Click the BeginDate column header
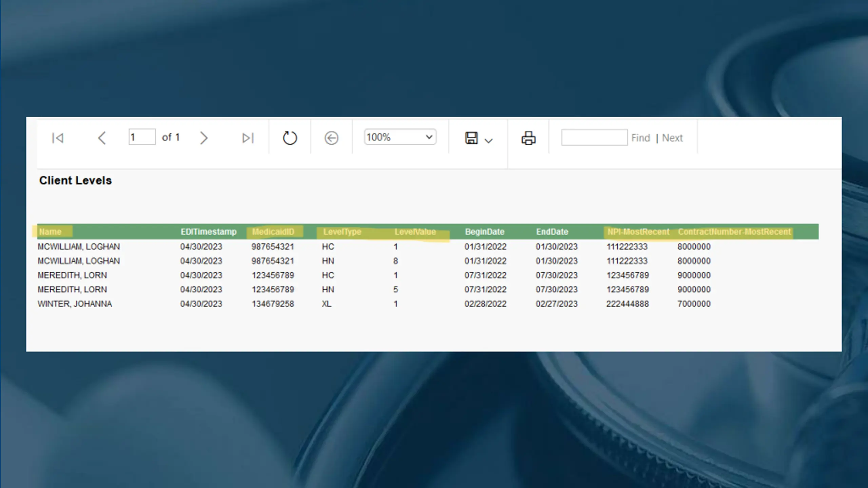 tap(485, 232)
